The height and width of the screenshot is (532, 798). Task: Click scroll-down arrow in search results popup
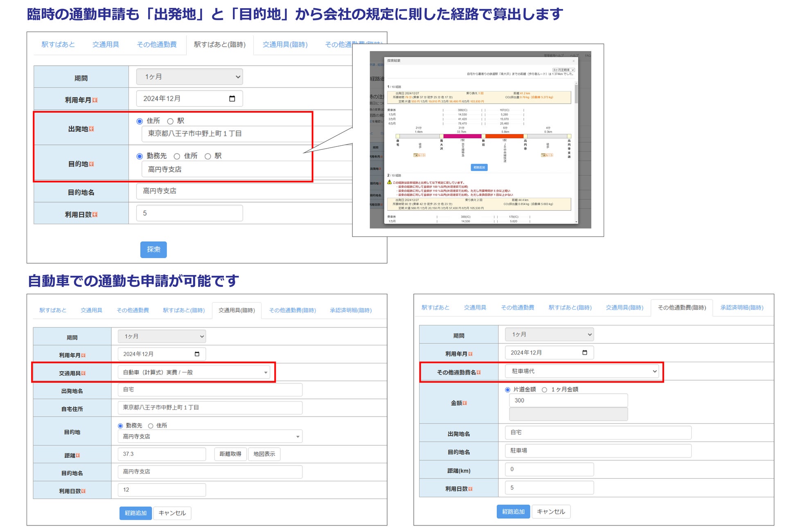[576, 221]
